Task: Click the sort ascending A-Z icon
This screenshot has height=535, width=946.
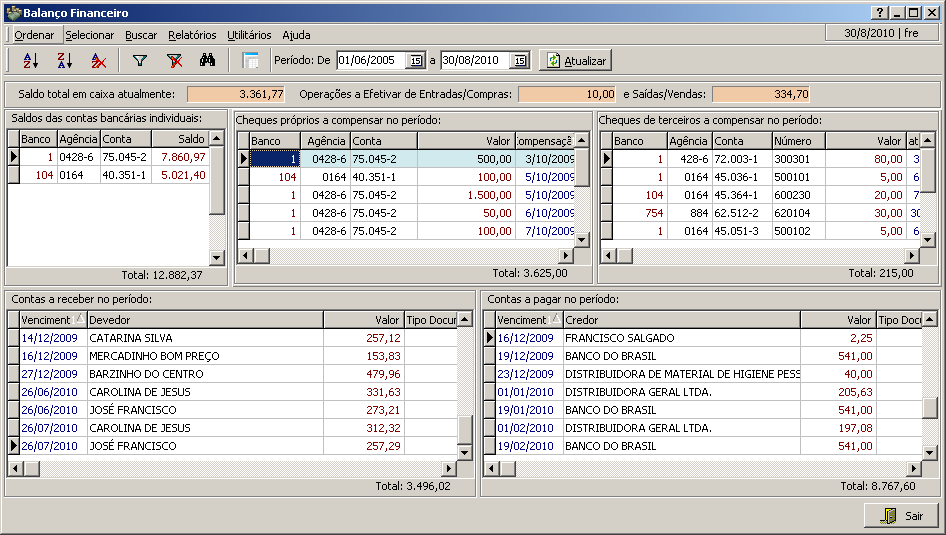Action: coord(30,60)
